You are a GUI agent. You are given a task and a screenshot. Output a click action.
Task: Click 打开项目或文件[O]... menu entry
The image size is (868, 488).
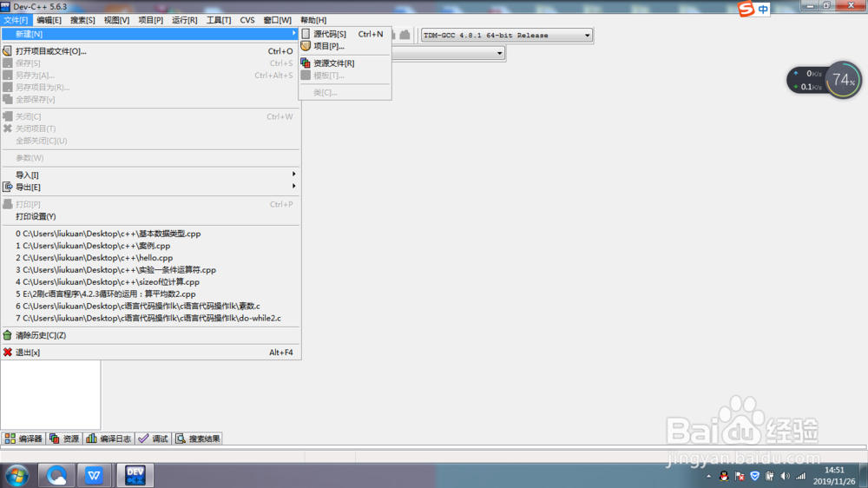(x=150, y=51)
